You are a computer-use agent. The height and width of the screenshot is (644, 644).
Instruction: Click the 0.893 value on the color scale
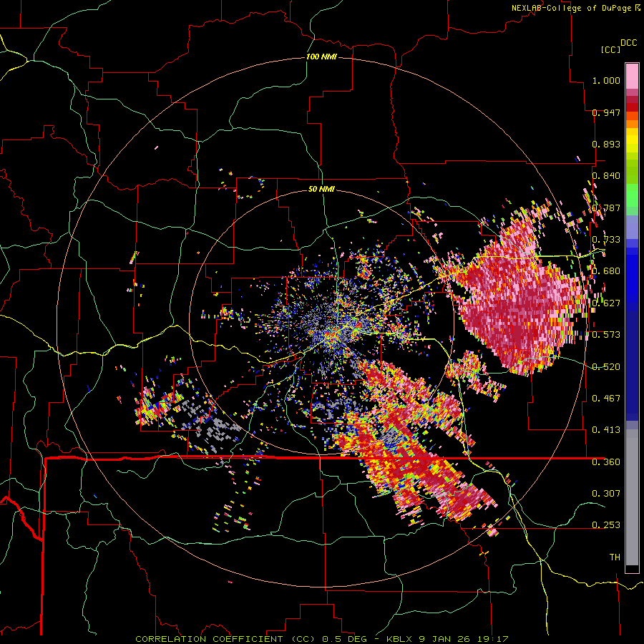pos(606,144)
